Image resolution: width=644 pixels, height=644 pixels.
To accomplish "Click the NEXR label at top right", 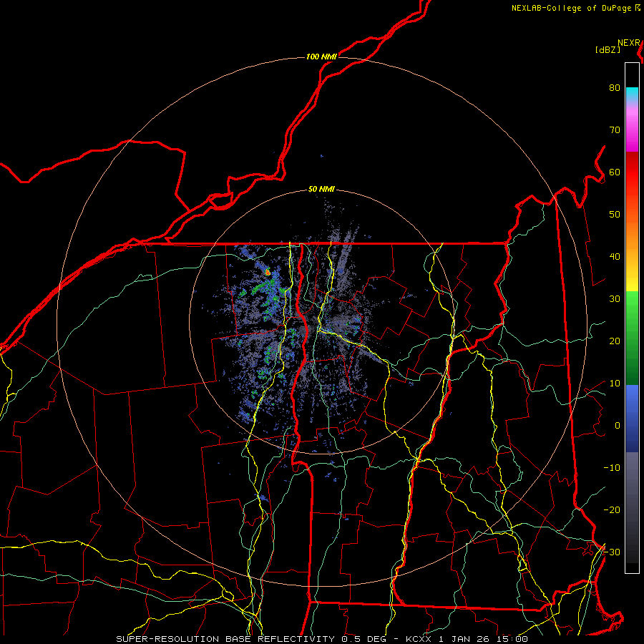I will point(629,43).
